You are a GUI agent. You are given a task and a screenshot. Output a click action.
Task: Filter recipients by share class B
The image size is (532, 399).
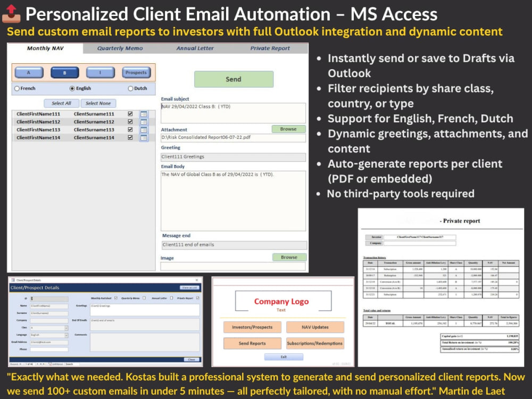click(65, 72)
